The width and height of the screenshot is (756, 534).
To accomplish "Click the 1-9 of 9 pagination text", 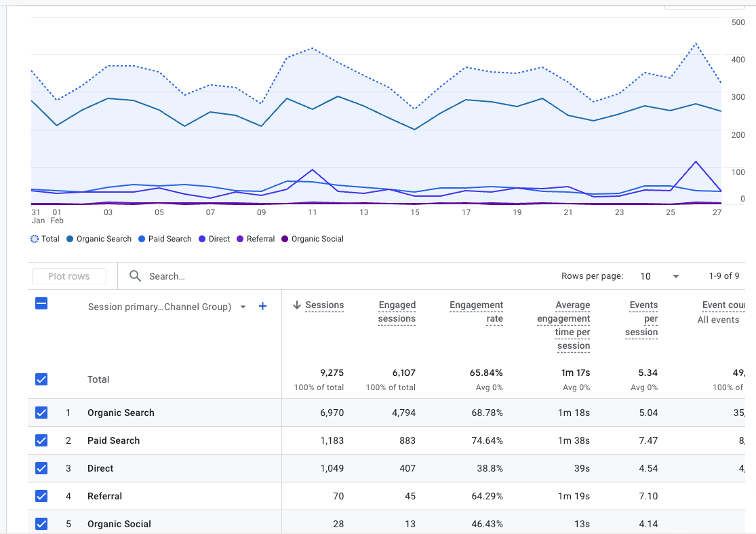I will [723, 276].
